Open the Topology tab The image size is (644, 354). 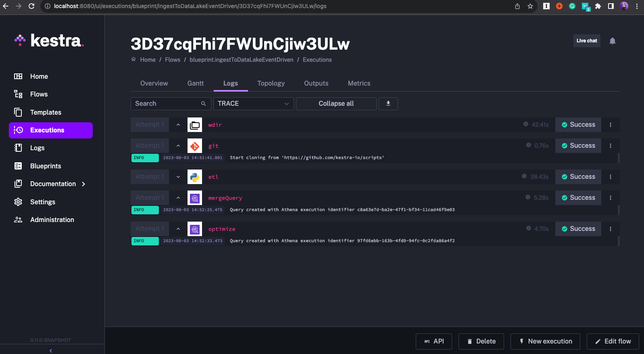point(271,84)
